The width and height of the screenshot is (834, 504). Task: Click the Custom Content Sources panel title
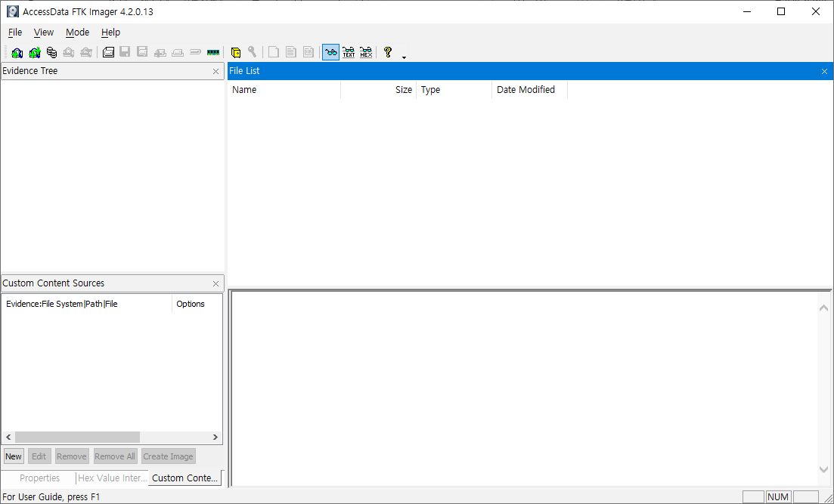tap(53, 283)
